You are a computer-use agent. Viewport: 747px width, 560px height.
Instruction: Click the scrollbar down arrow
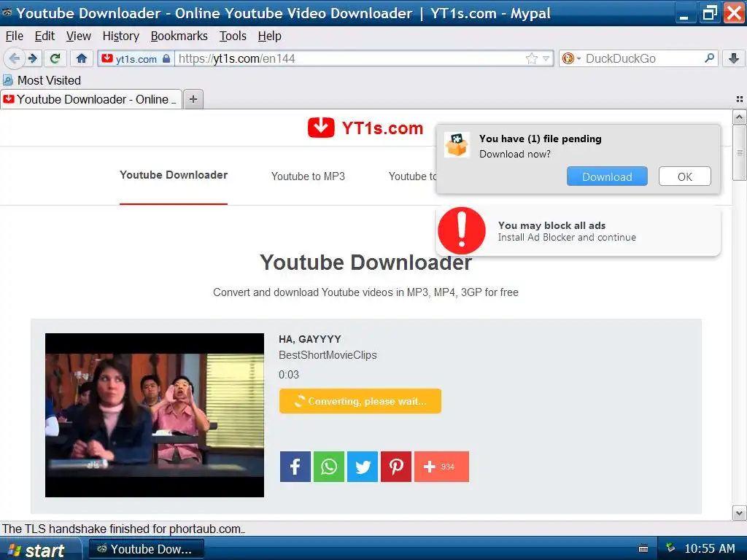coord(740,513)
